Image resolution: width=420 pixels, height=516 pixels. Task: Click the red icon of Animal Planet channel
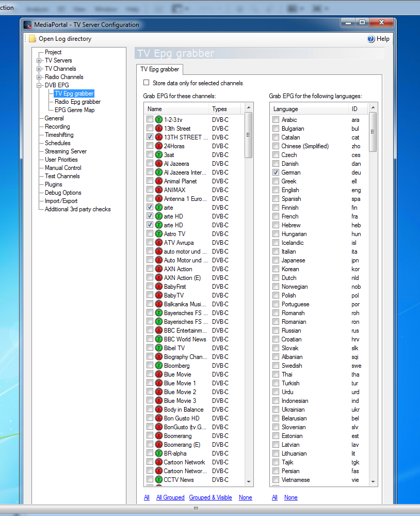pos(159,181)
